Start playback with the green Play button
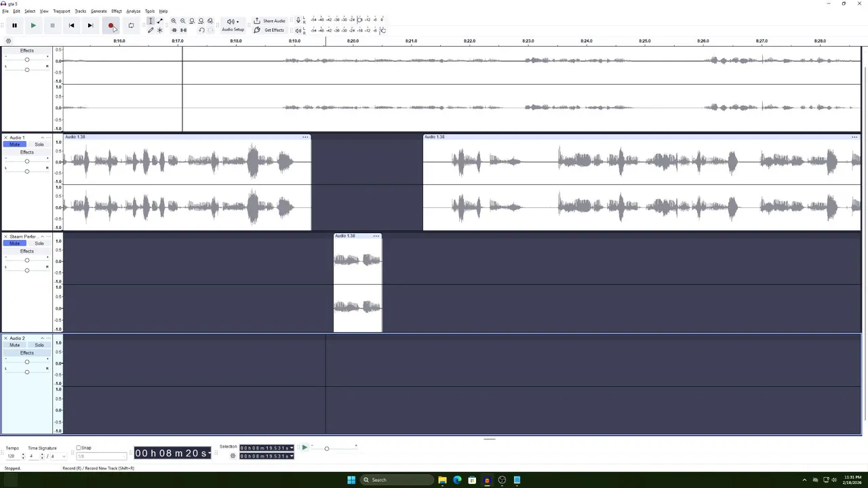Viewport: 868px width, 488px height. [x=33, y=26]
